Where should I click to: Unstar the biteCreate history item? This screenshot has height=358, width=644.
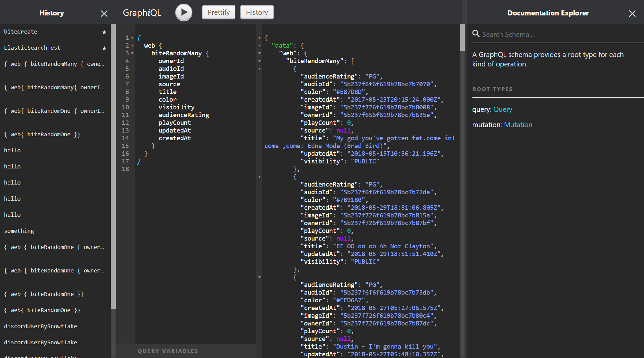tap(104, 32)
